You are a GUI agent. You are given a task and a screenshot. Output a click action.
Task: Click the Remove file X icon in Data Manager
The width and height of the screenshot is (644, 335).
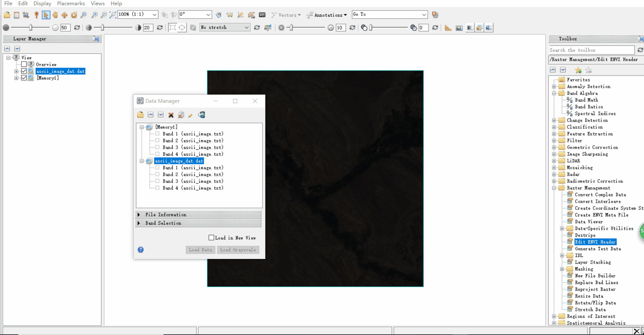click(x=171, y=115)
